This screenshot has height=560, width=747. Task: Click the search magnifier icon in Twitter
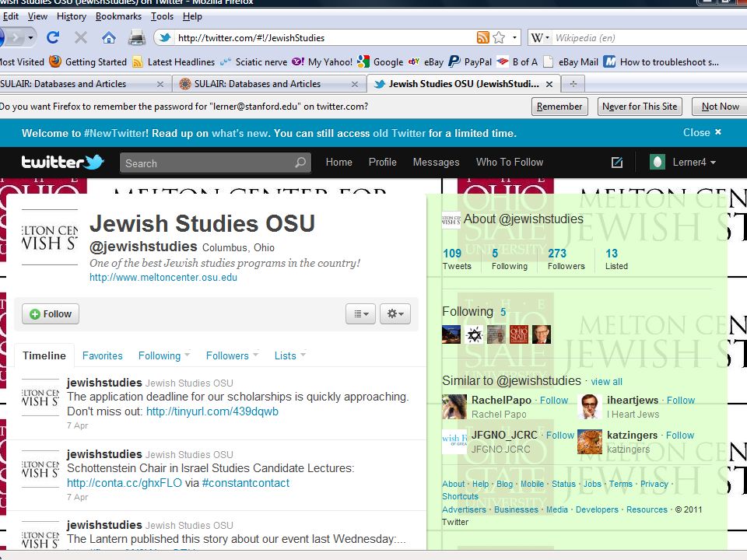coord(300,163)
